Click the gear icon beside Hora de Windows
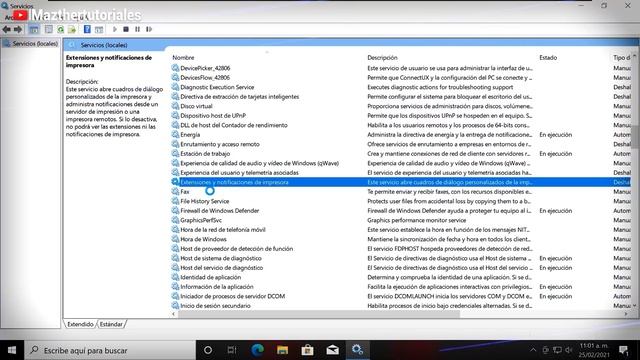640x360 pixels. pyautogui.click(x=175, y=239)
